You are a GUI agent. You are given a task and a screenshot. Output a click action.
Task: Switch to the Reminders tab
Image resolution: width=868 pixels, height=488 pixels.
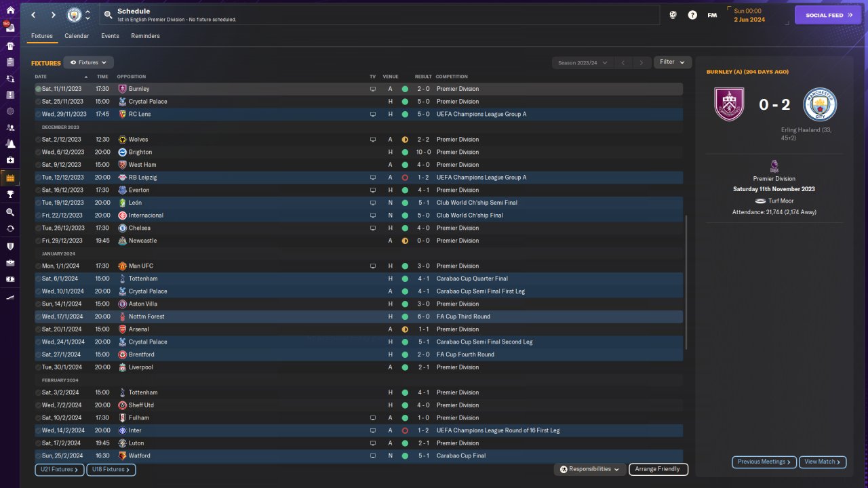click(x=145, y=36)
